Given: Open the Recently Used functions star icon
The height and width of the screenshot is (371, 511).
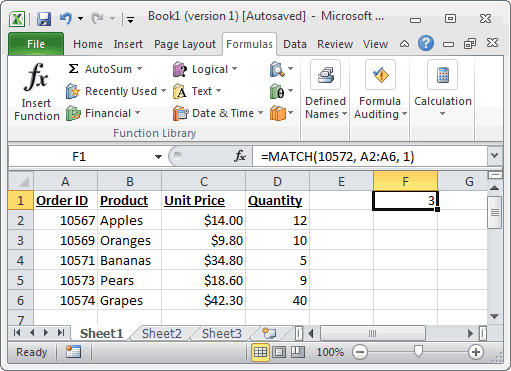Looking at the screenshot, I should 73,91.
